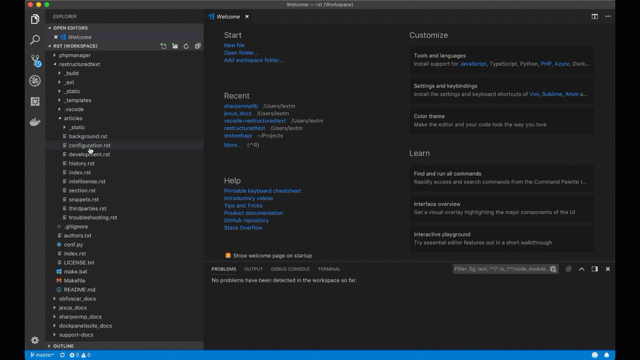The width and height of the screenshot is (640, 360).
Task: Click the JavaScript language support link
Action: pyautogui.click(x=473, y=64)
